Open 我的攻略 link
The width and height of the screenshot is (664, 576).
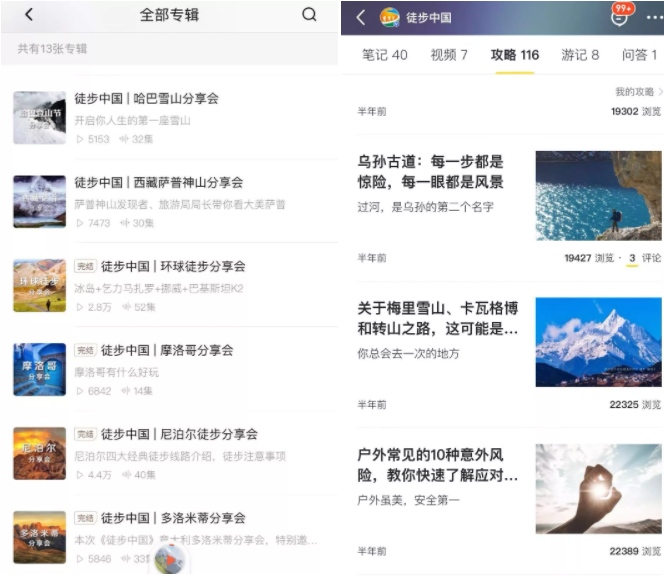tap(639, 92)
